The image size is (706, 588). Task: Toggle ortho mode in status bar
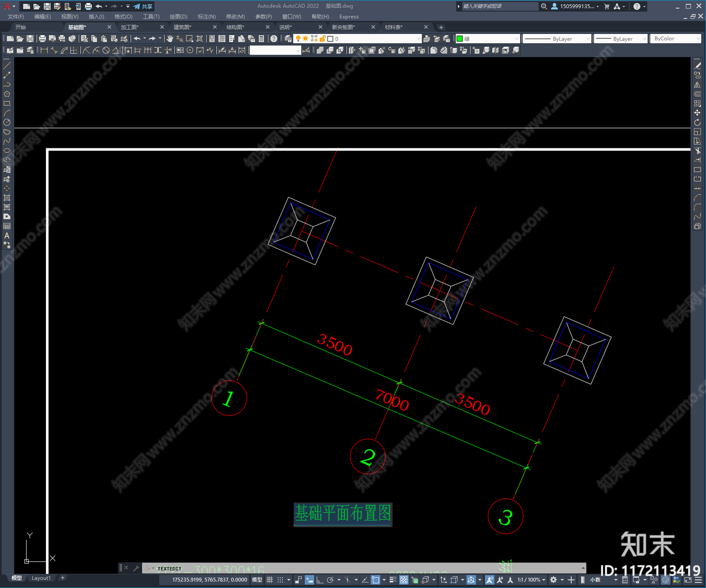point(319,580)
